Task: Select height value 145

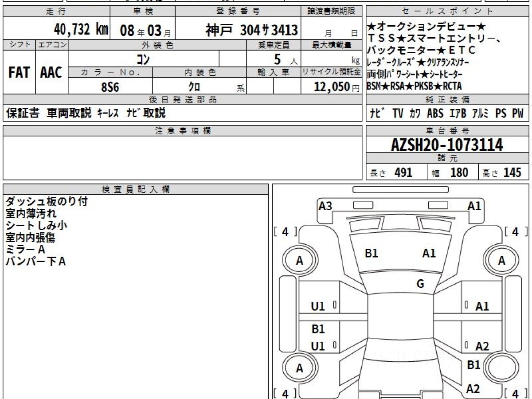Action: 512,172
